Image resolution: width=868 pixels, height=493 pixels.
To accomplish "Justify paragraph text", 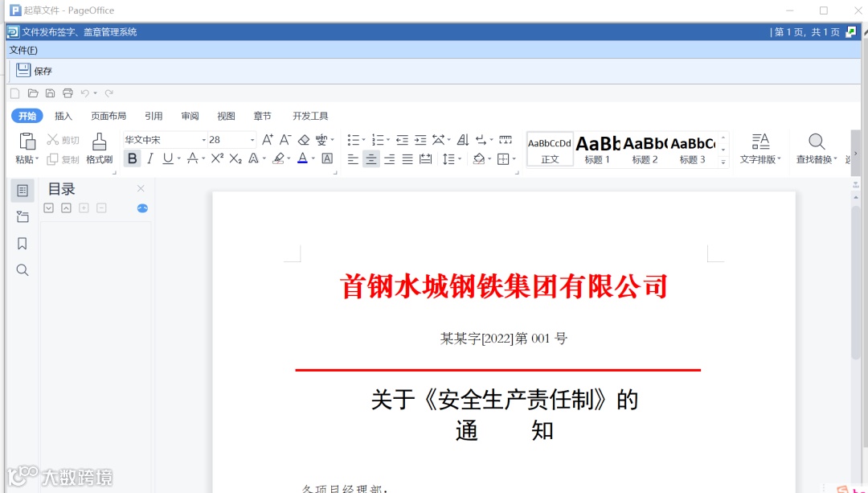I will pos(407,159).
